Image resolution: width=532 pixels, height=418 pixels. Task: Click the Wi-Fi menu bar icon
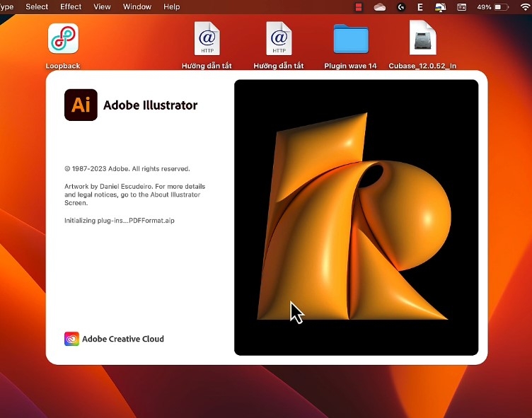coord(525,7)
